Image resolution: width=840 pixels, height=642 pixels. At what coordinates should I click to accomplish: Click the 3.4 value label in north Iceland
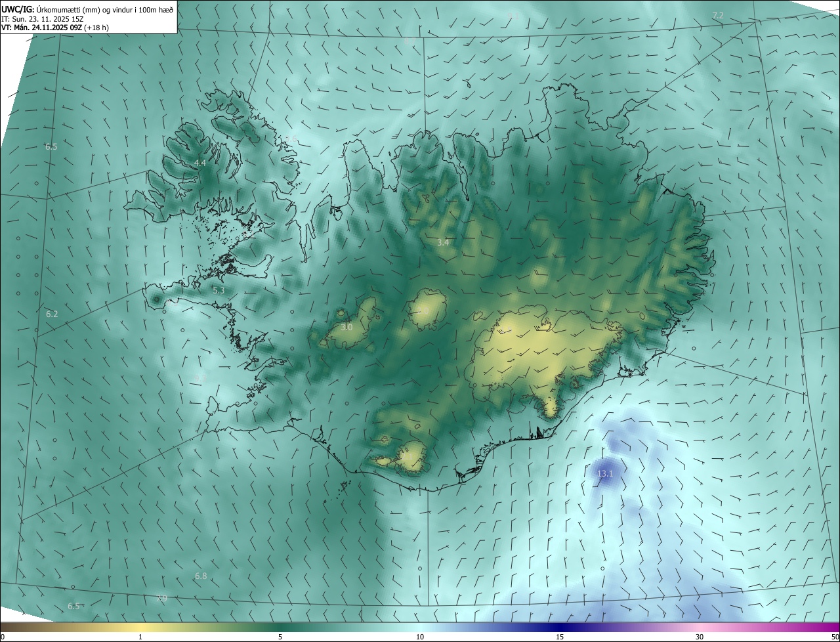click(443, 242)
